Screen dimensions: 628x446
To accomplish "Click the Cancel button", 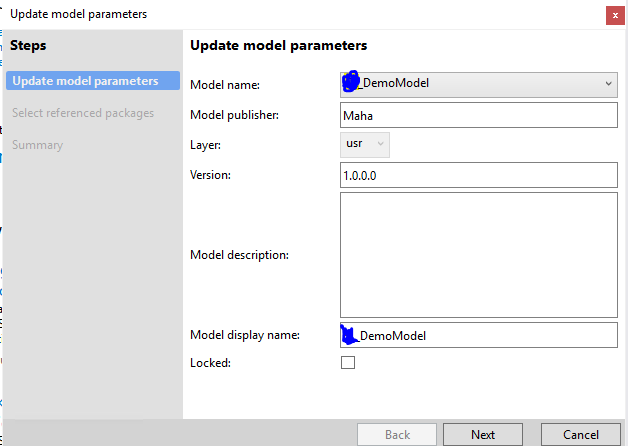I will (581, 434).
